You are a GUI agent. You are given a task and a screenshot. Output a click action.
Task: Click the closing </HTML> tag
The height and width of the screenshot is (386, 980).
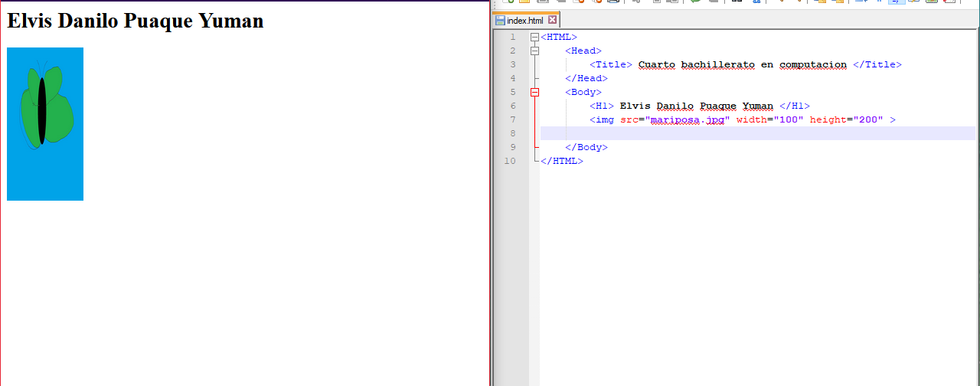(x=561, y=161)
